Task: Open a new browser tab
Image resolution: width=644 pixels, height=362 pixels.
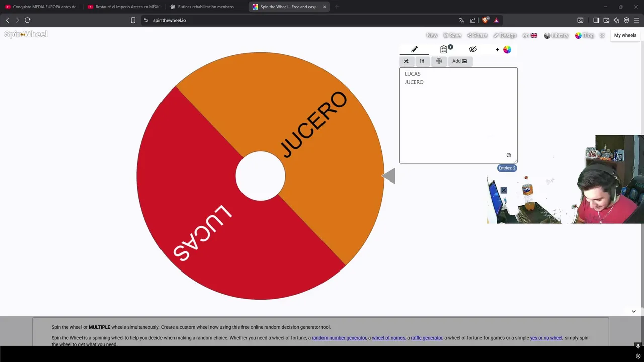Action: pos(337,7)
